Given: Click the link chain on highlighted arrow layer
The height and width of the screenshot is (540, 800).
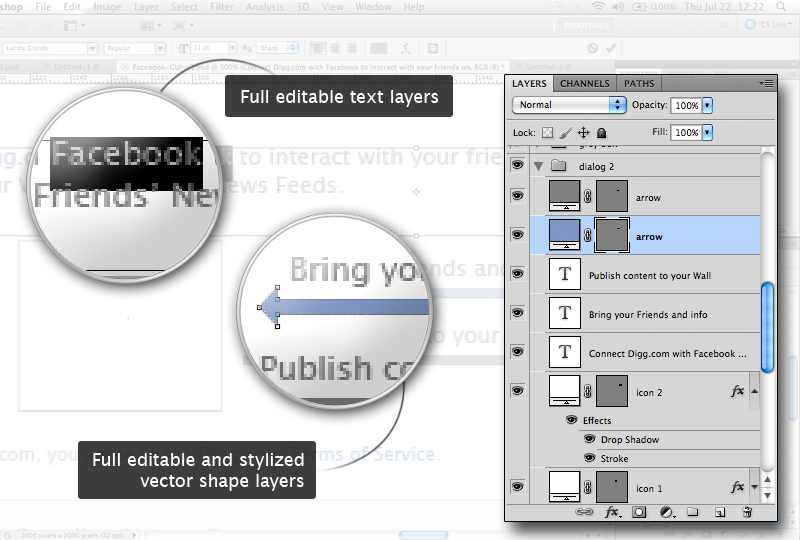Looking at the screenshot, I should 588,235.
